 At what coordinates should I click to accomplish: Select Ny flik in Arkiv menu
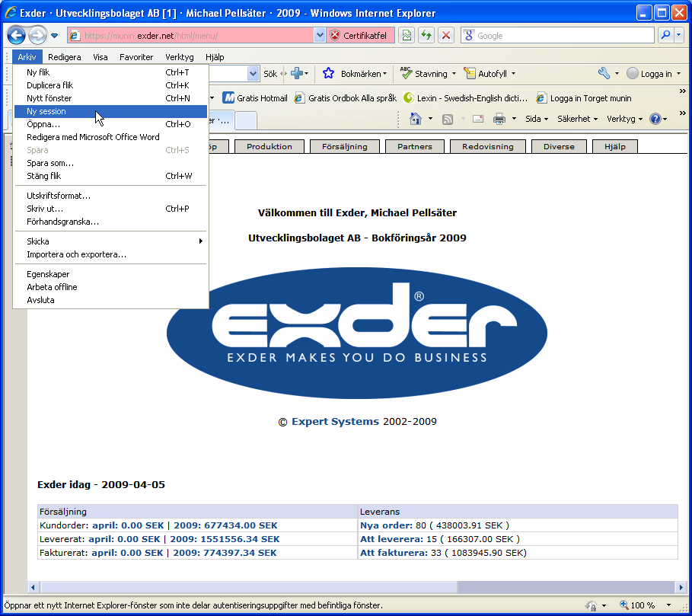111,72
